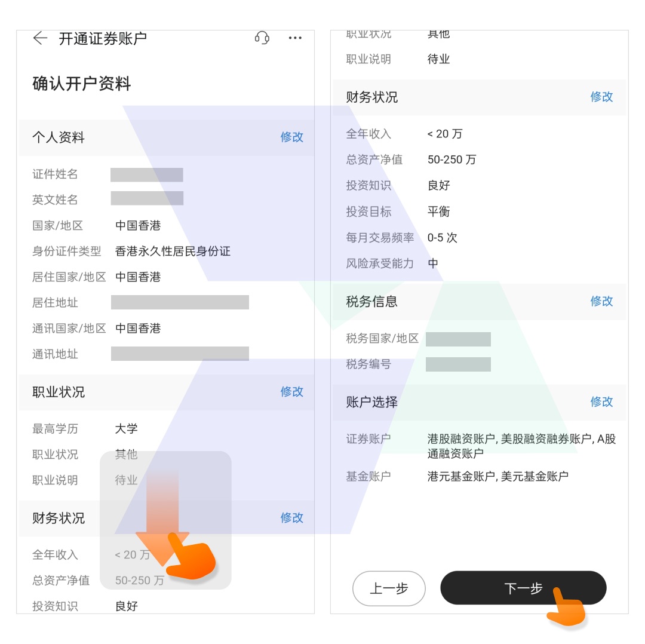The height and width of the screenshot is (644, 645).
Task: Select 国家/地区 value 中国香港
Action: click(138, 225)
